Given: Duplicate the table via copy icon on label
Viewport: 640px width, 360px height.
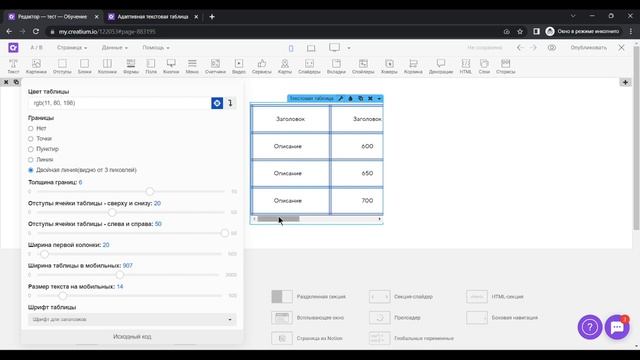Looking at the screenshot, I should 360,98.
